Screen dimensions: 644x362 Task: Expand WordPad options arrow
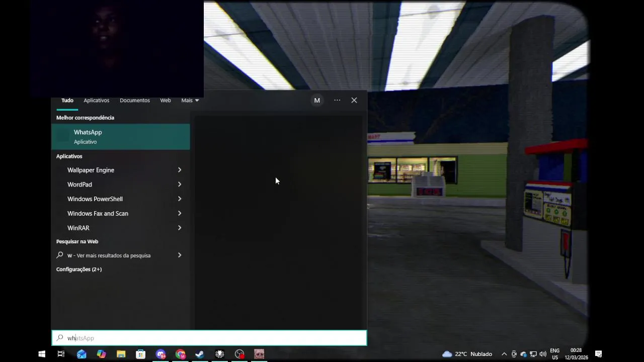pos(180,185)
